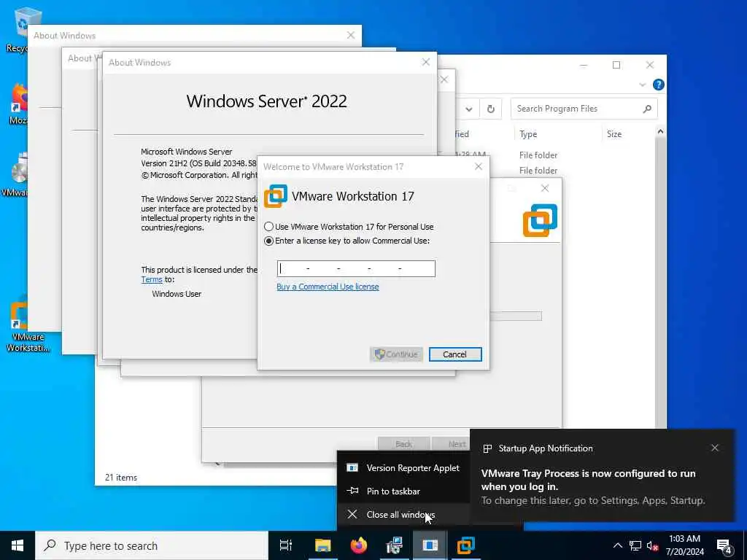Click the 21 items status bar text
The image size is (747, 560).
click(x=121, y=477)
